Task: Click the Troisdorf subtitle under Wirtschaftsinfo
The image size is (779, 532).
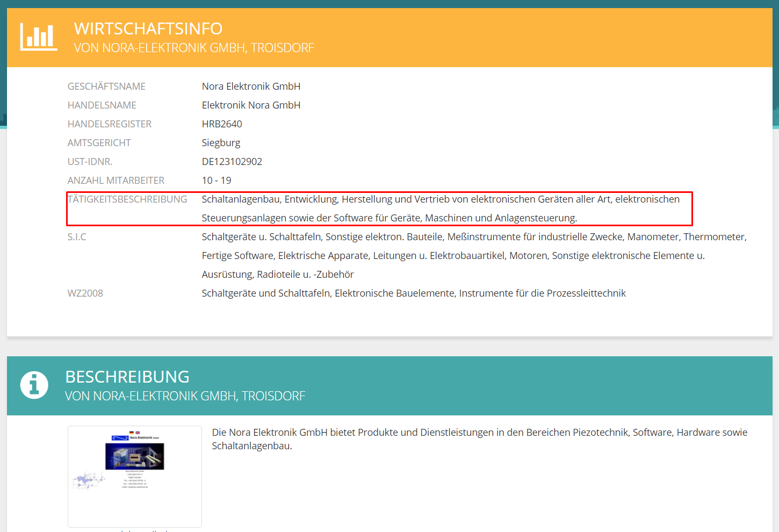Action: click(x=194, y=48)
